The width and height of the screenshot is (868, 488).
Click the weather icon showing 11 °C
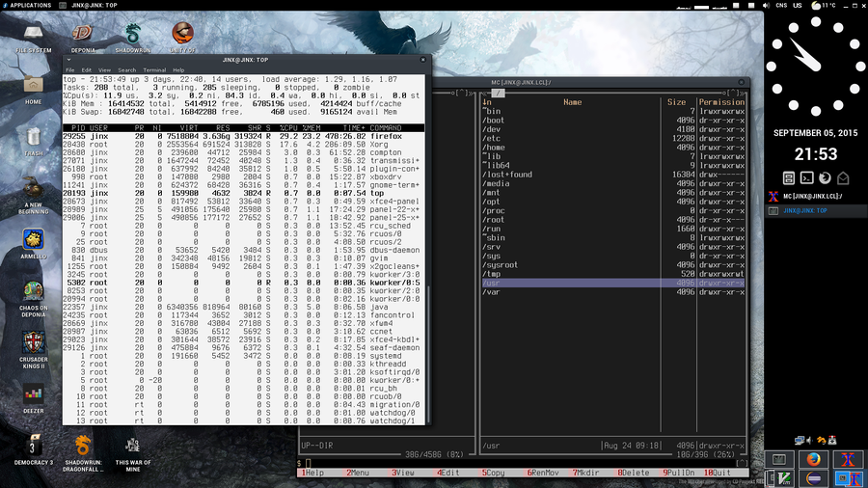click(816, 5)
